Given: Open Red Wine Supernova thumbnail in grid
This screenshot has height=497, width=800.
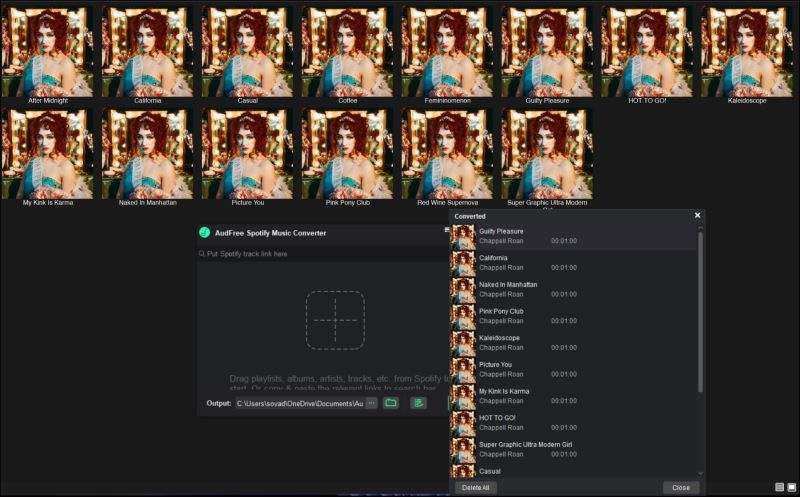Looking at the screenshot, I should [447, 154].
